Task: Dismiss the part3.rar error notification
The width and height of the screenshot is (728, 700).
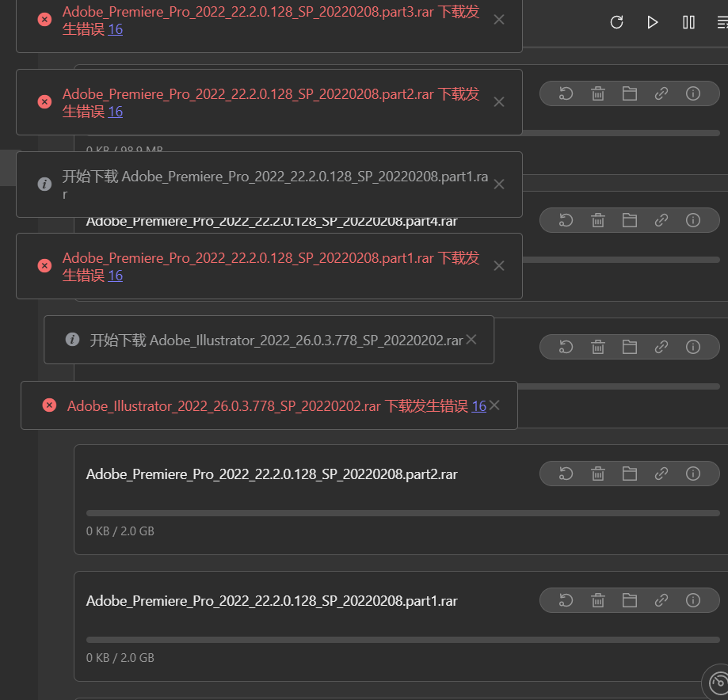Action: pos(498,20)
